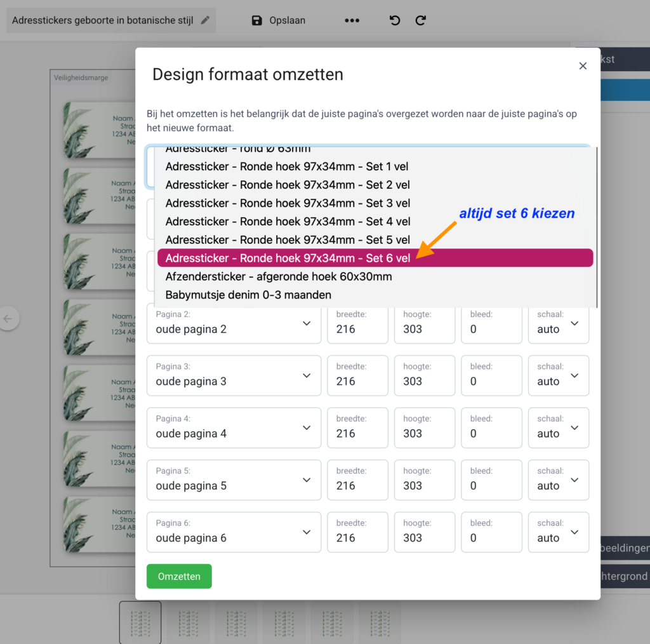Close the Design formaat omzetten dialog
This screenshot has height=644, width=650.
(583, 66)
